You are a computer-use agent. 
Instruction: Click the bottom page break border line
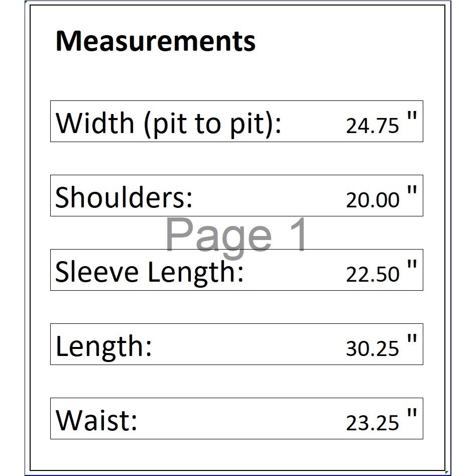point(236,474)
